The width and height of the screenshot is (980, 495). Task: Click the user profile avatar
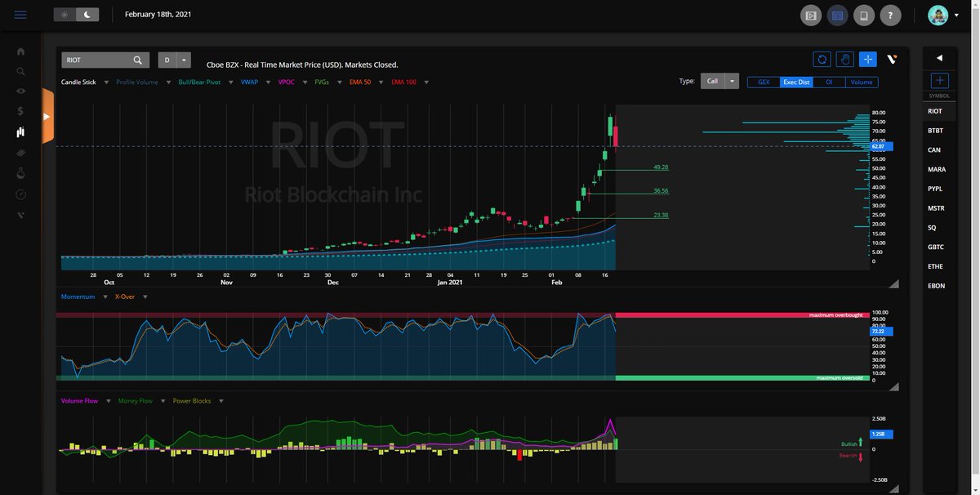[938, 15]
